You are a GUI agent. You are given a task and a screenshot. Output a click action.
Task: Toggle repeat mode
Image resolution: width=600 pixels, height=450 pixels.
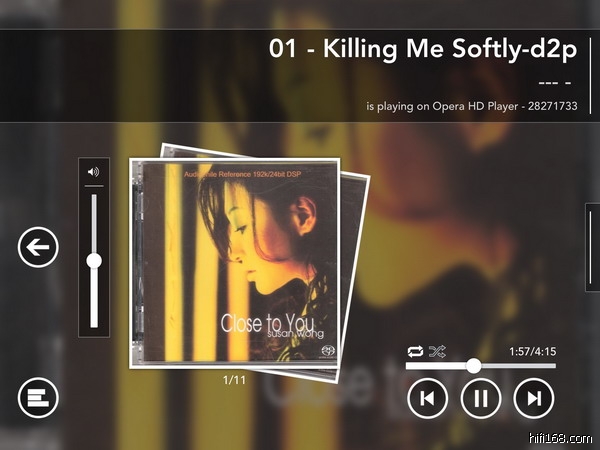415,351
